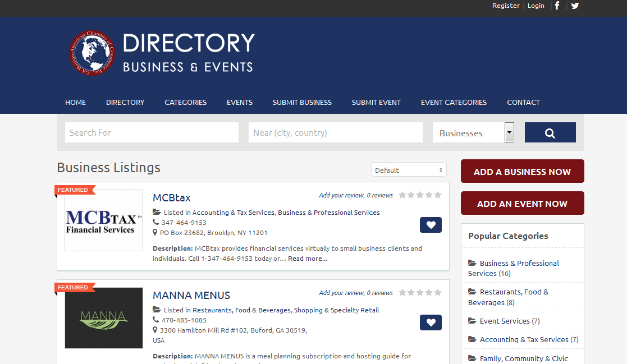Image resolution: width=627 pixels, height=364 pixels.
Task: Open the Businesses search type dropdown
Action: 473,133
